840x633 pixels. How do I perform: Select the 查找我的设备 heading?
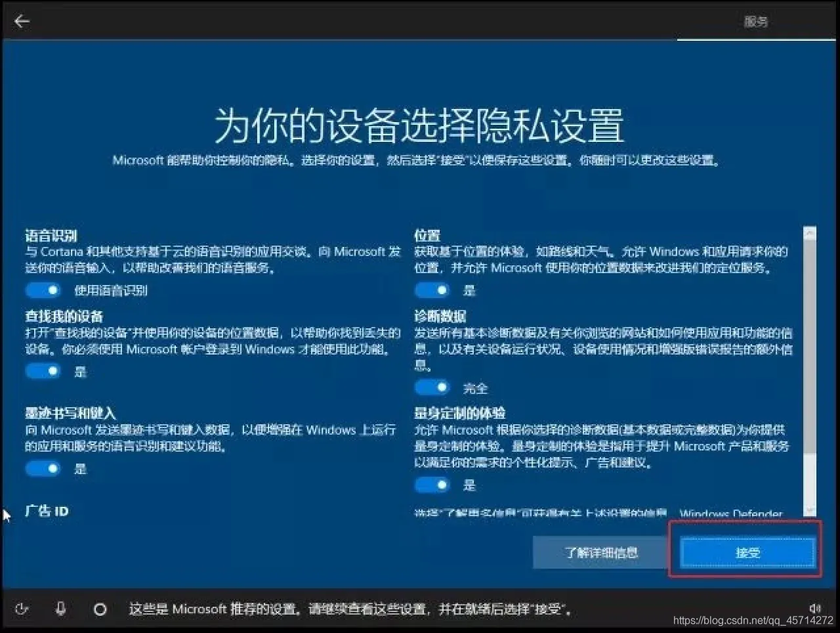[x=64, y=316]
